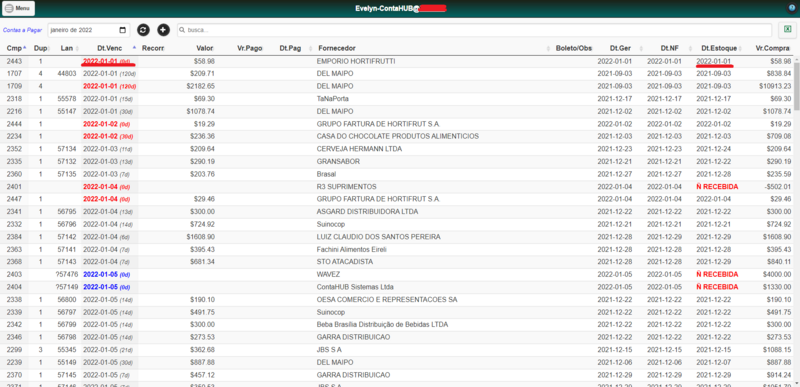Click the $1608.90 value cell
This screenshot has height=387, width=800.
(x=201, y=237)
